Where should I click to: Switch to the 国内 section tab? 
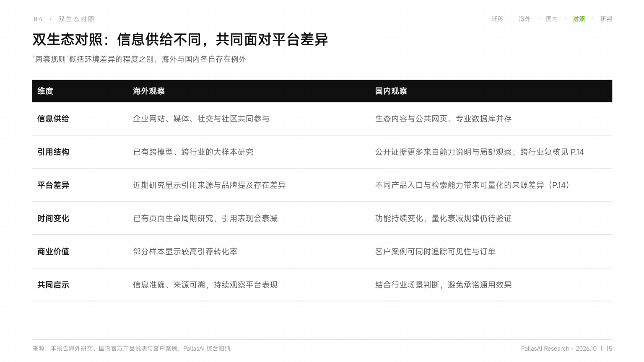point(552,19)
